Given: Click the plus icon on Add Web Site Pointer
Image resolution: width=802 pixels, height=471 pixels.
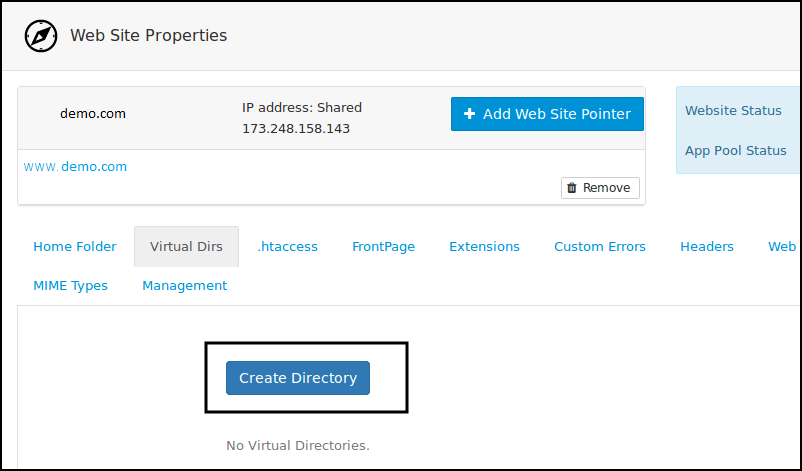Looking at the screenshot, I should [469, 114].
